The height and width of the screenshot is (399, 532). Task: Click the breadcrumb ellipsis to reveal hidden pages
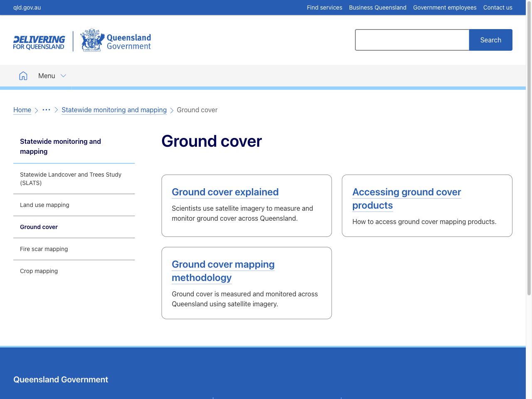tap(46, 110)
